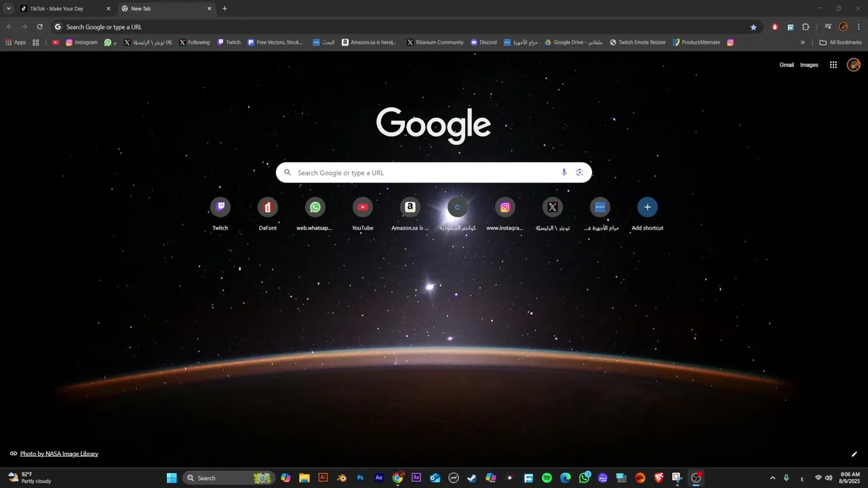
Task: Search by image with Google Lens icon
Action: point(580,172)
